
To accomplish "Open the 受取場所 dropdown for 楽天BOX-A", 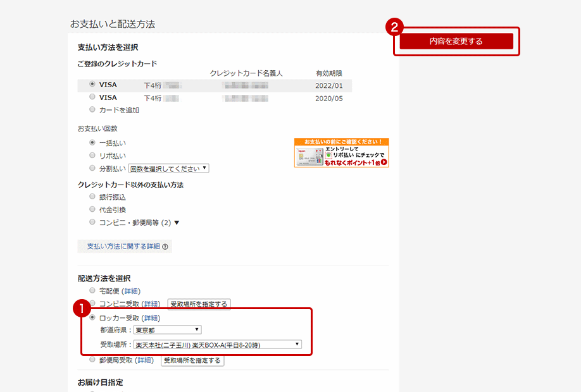I will click(218, 345).
